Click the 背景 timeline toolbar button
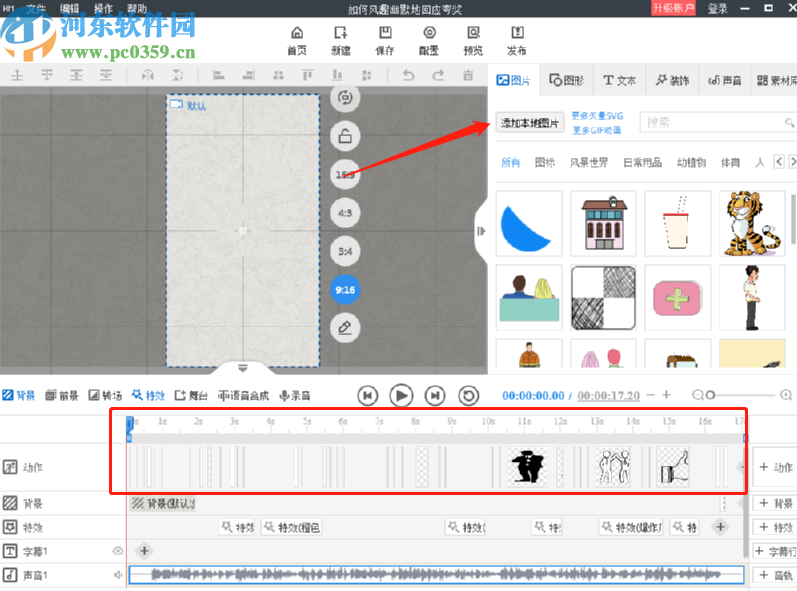 pos(19,395)
